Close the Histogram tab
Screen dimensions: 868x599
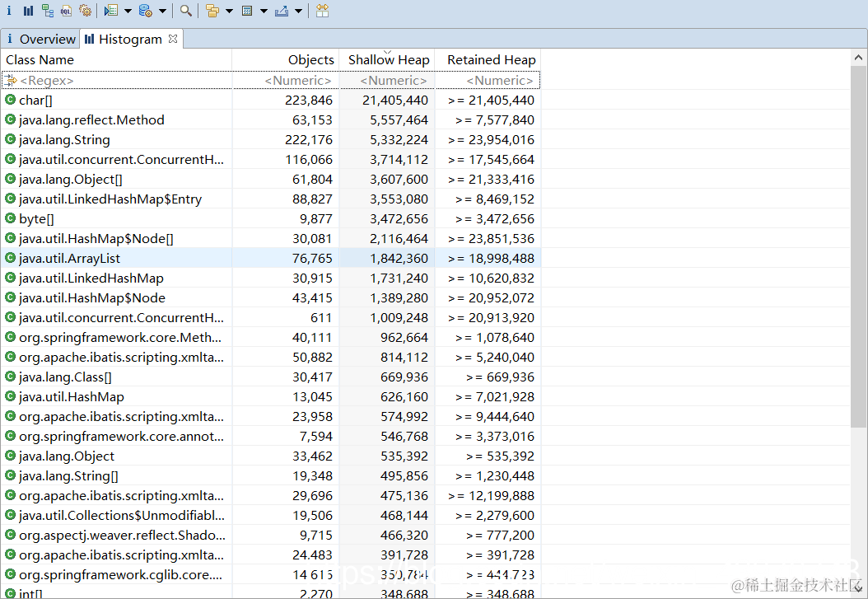pyautogui.click(x=173, y=39)
